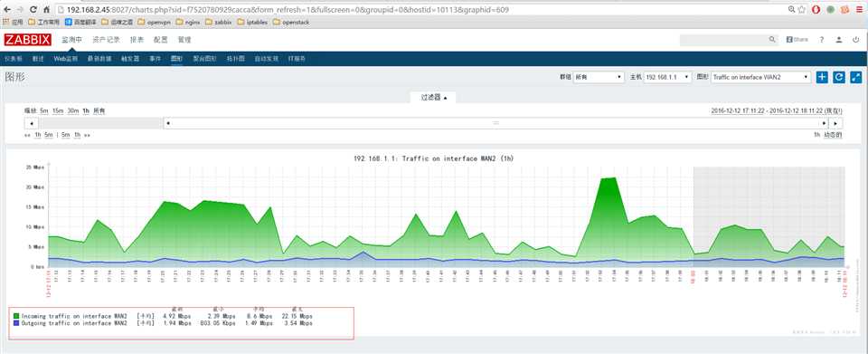Click the sign out power icon
Screen dimensions: 868x354
click(856, 40)
